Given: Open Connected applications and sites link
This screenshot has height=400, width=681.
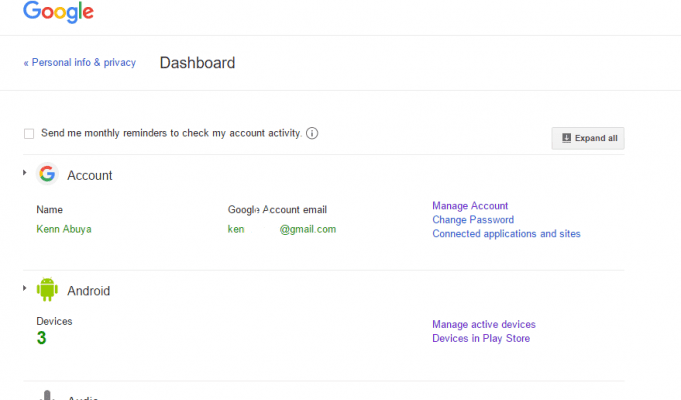Looking at the screenshot, I should click(x=506, y=234).
